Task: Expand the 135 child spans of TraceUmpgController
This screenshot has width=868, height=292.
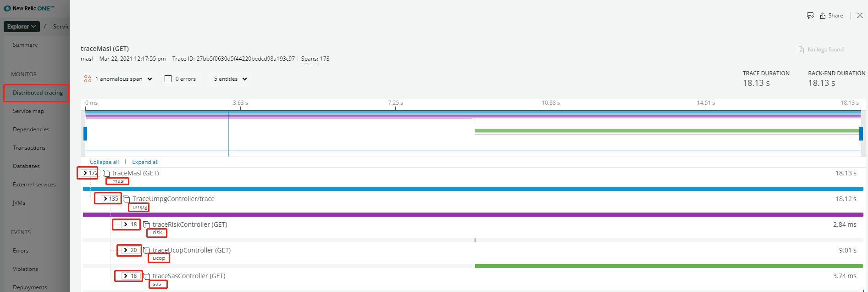Action: click(110, 199)
